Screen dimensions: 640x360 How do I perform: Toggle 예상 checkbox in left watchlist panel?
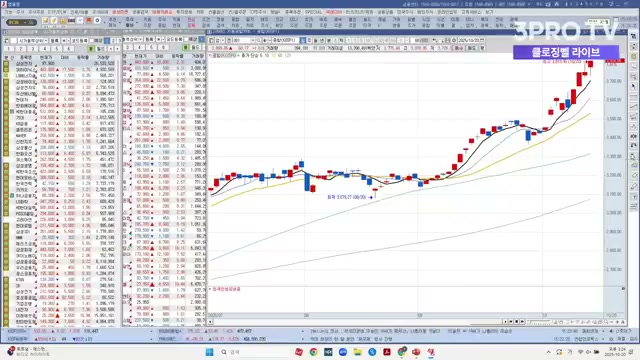pyautogui.click(x=92, y=40)
